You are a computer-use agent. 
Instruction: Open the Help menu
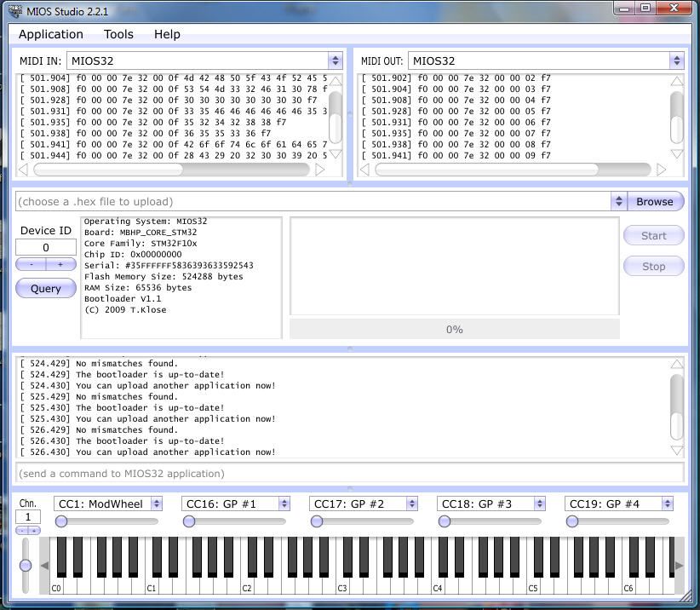click(167, 34)
